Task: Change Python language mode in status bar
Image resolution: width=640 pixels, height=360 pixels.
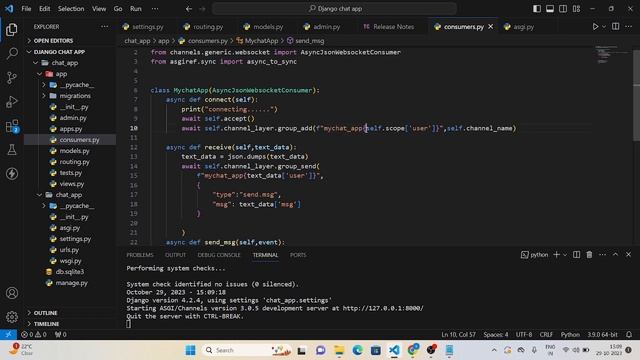Action: pyautogui.click(x=570, y=335)
